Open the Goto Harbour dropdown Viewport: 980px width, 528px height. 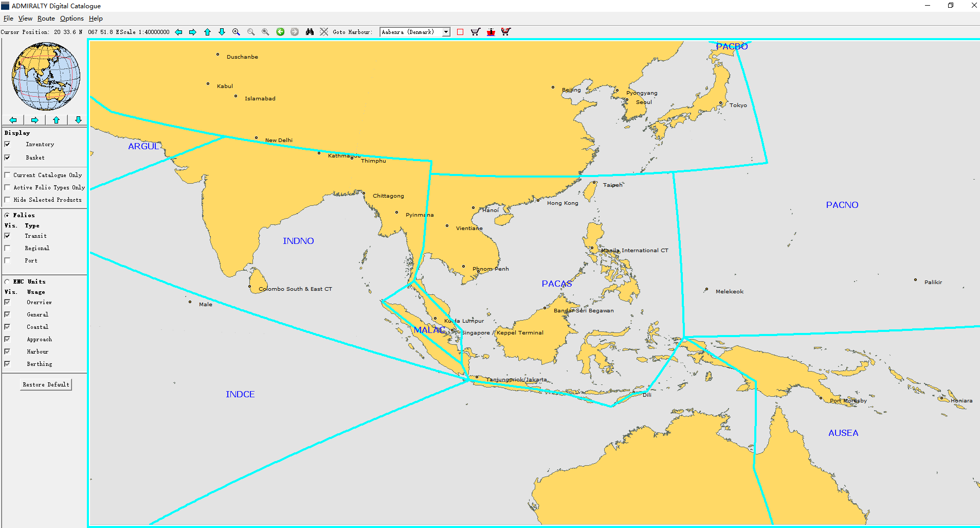[446, 32]
